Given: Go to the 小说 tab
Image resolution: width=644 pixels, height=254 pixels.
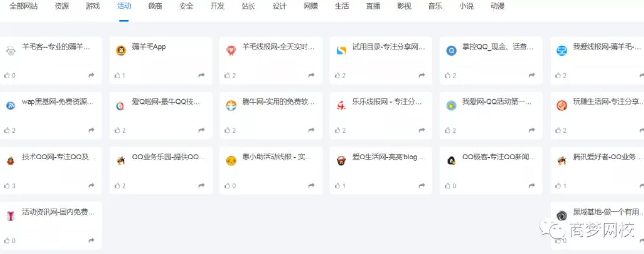Looking at the screenshot, I should point(466,6).
